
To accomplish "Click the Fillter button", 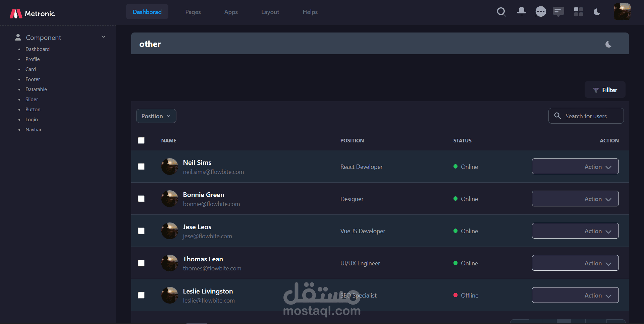I will pyautogui.click(x=605, y=90).
